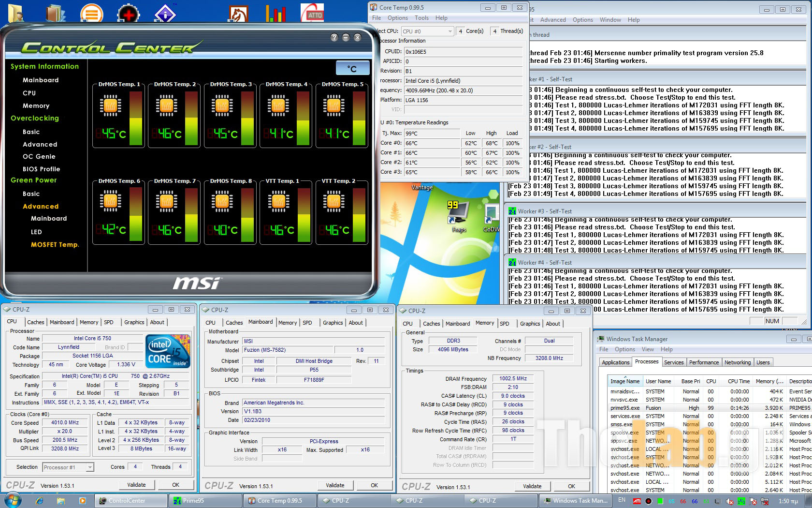
Task: Click the Control Center help question mark icon
Action: pos(334,37)
